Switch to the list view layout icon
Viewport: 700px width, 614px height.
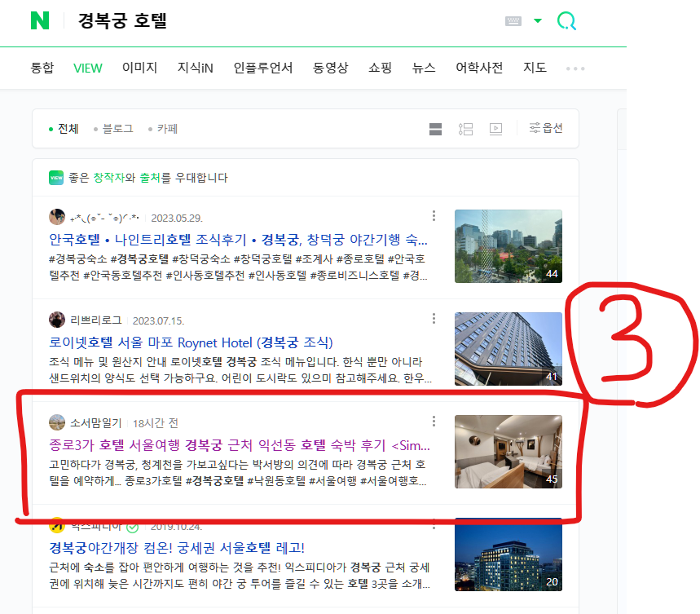tap(465, 129)
